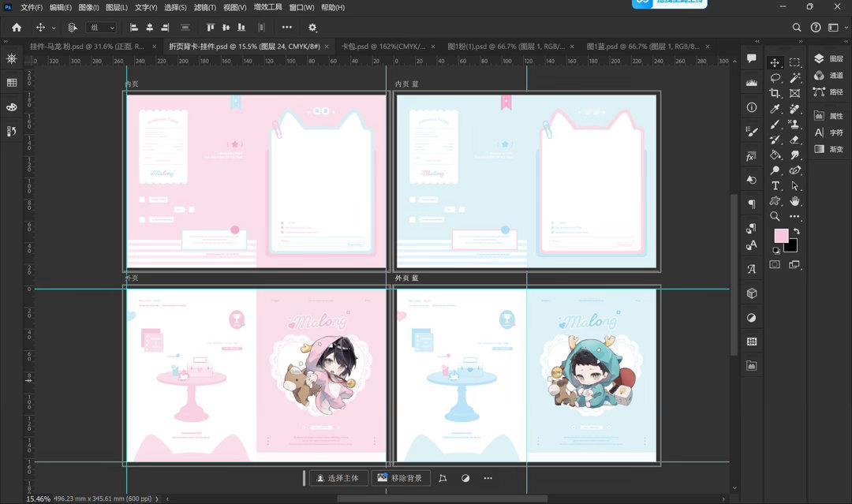The height and width of the screenshot is (504, 852).
Task: Switch to the 卡包.psd document tab
Action: [383, 47]
